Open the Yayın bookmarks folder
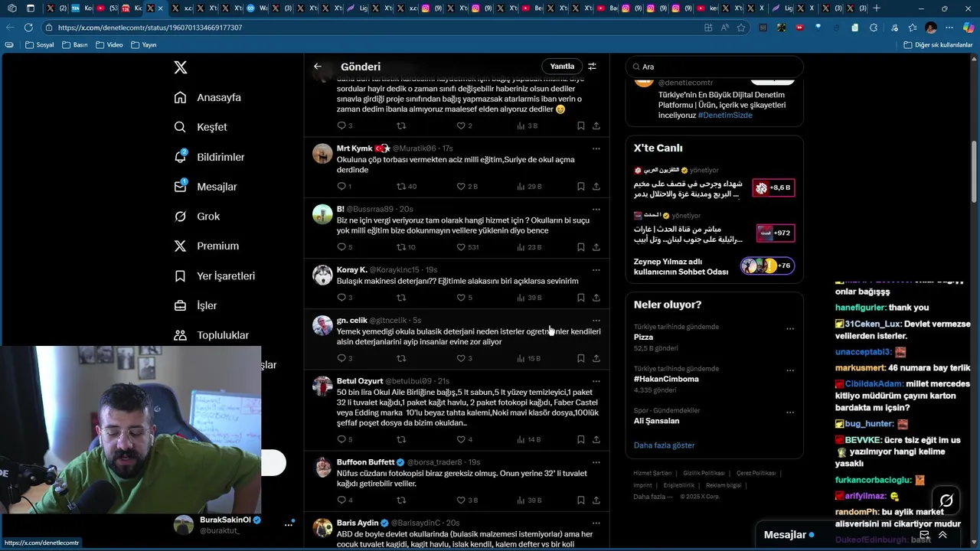Image resolution: width=980 pixels, height=551 pixels. [144, 45]
